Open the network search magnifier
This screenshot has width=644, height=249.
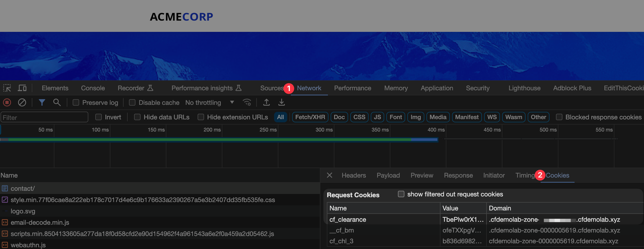click(x=57, y=102)
